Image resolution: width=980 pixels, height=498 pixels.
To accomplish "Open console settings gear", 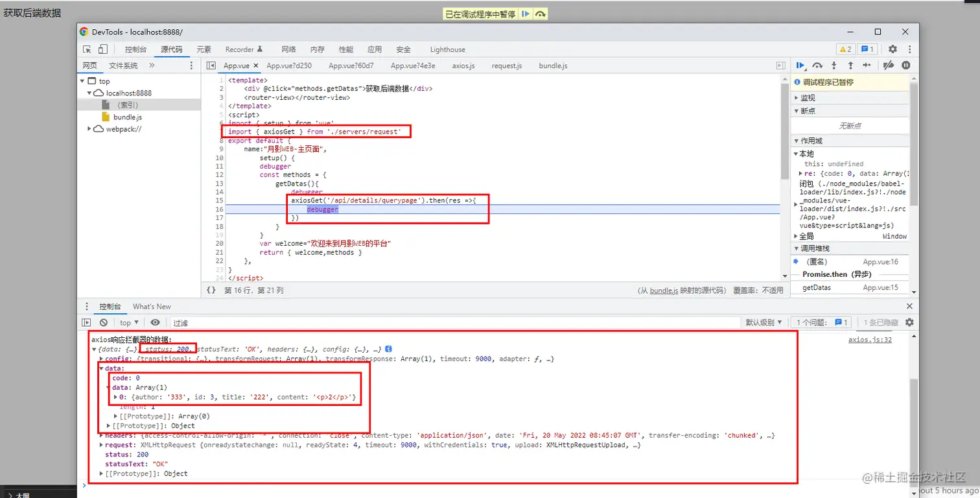I will 909,322.
